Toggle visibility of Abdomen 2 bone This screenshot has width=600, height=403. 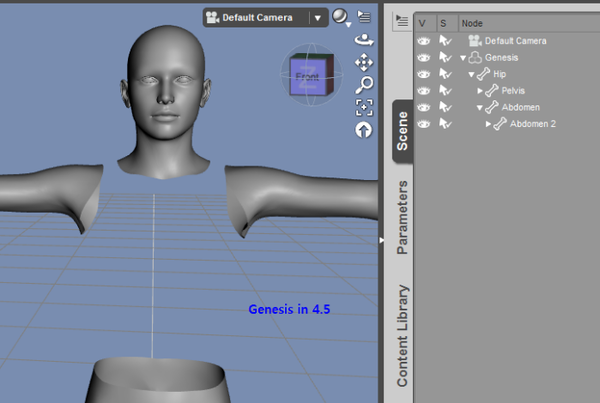(x=424, y=124)
